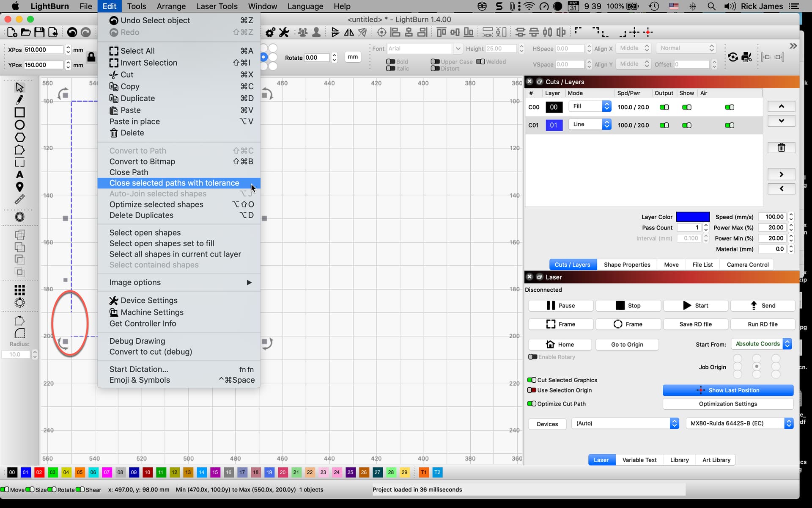Toggle Output for layer C00
Image resolution: width=812 pixels, height=508 pixels.
(x=664, y=107)
